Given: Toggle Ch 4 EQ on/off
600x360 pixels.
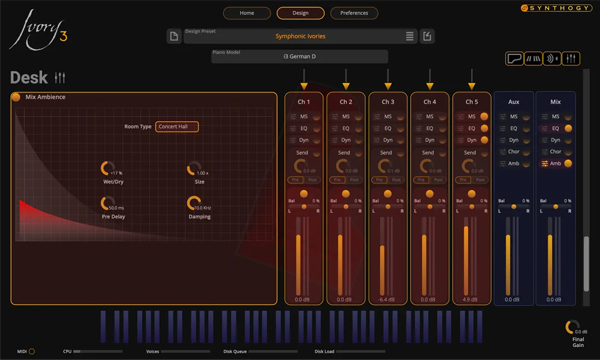Looking at the screenshot, I should coord(442,129).
